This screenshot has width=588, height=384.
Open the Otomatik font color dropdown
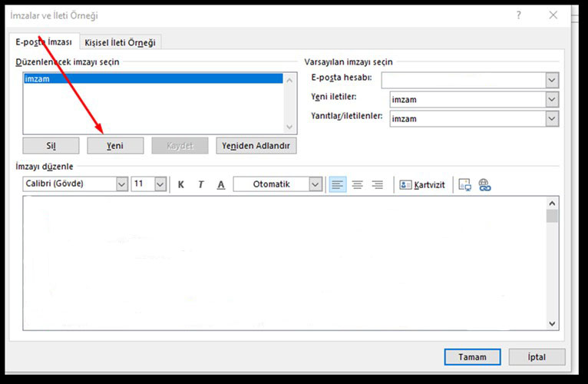(x=315, y=184)
